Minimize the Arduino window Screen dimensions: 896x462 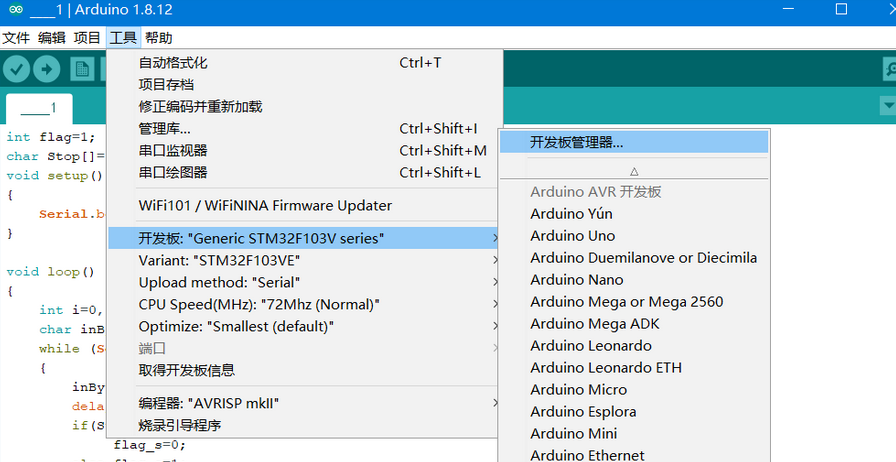pos(788,9)
